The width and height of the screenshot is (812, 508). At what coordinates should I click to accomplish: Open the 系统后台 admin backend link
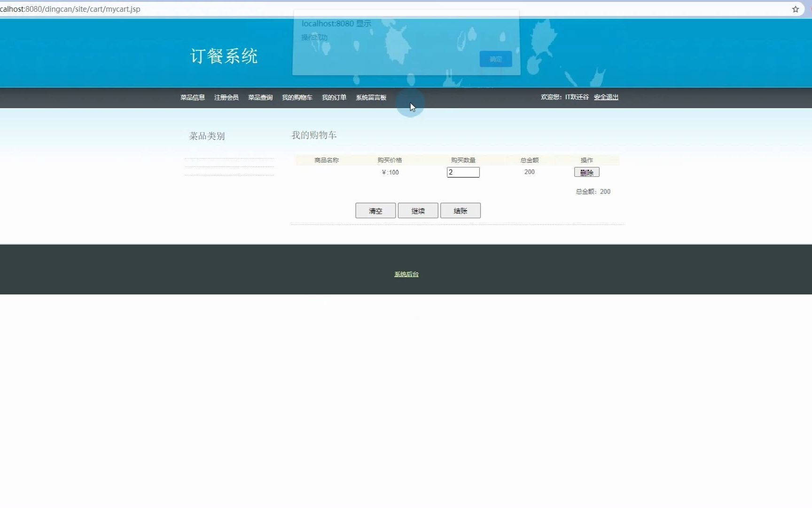click(x=406, y=274)
